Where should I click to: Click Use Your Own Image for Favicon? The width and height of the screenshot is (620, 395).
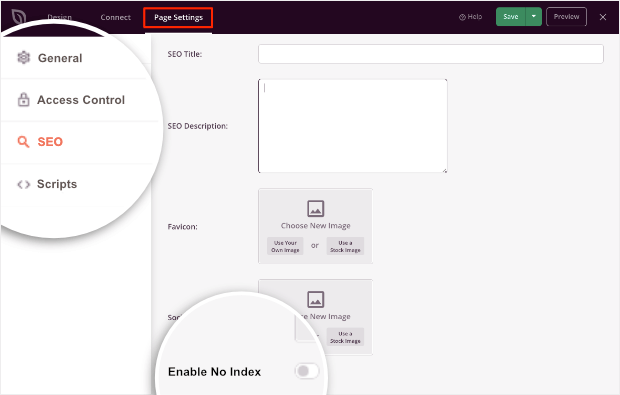(x=285, y=246)
